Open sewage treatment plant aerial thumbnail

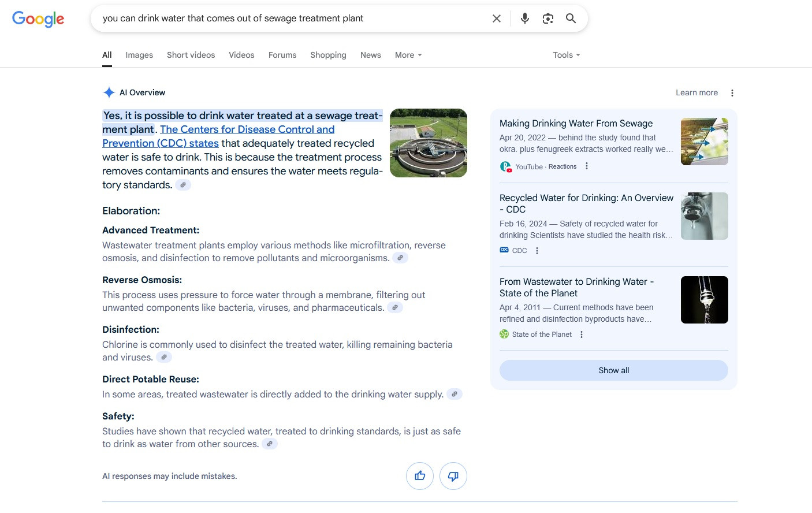pyautogui.click(x=429, y=143)
